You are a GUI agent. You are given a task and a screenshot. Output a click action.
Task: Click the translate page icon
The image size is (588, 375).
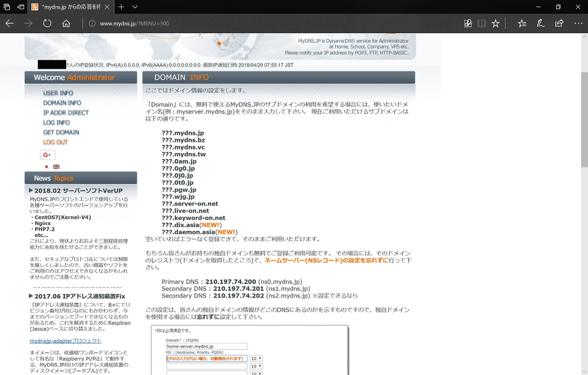(468, 24)
